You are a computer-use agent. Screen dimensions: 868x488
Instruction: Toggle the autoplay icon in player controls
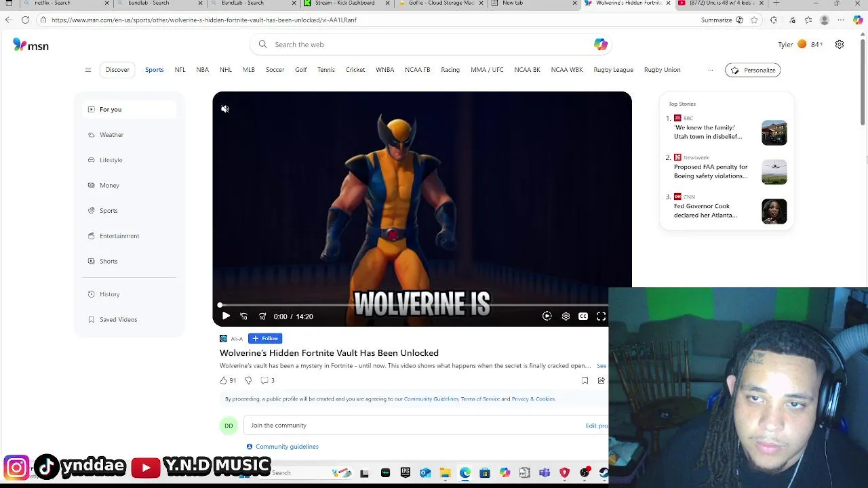click(547, 316)
